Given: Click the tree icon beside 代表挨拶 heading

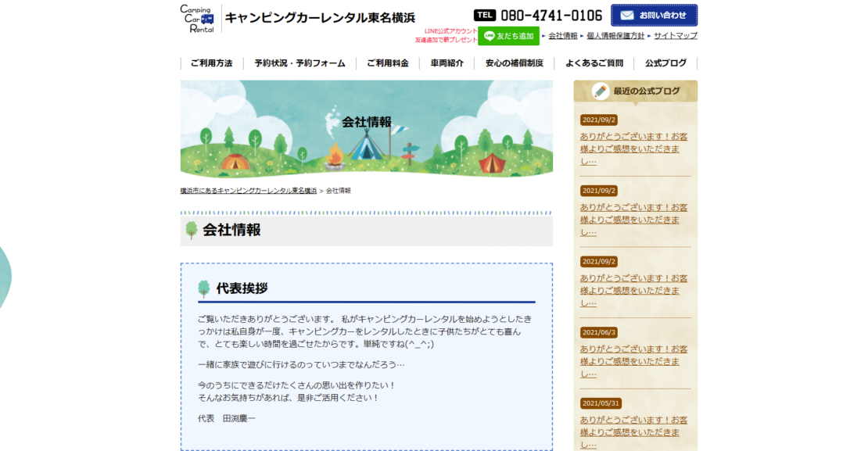Looking at the screenshot, I should click(204, 288).
